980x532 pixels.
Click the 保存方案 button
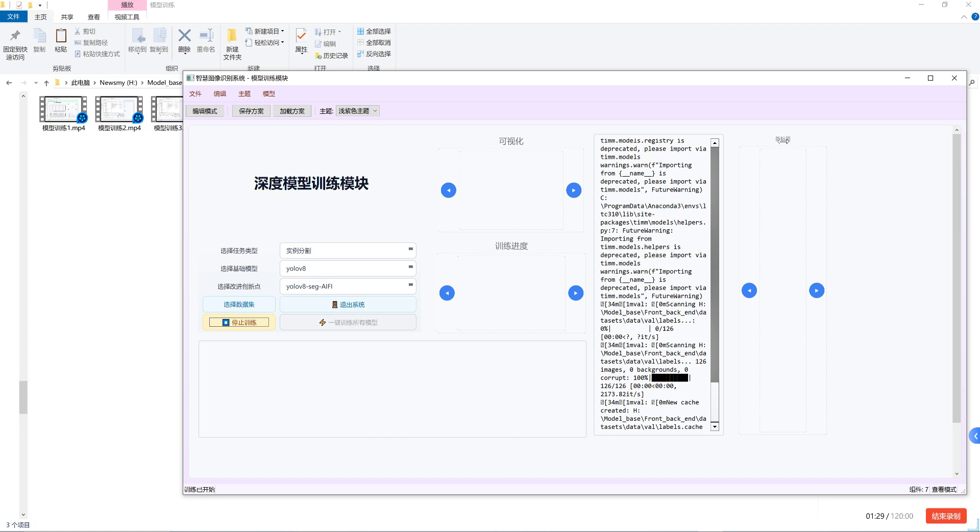click(x=251, y=111)
